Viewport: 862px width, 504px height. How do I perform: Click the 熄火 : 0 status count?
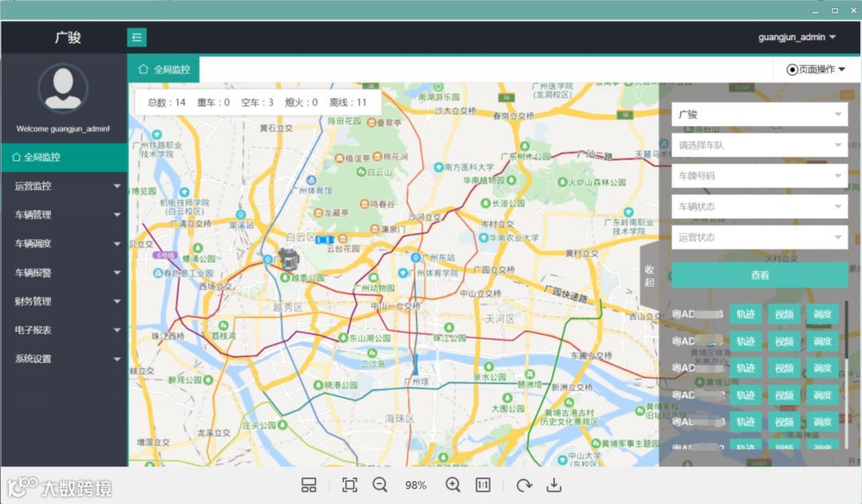coord(301,103)
